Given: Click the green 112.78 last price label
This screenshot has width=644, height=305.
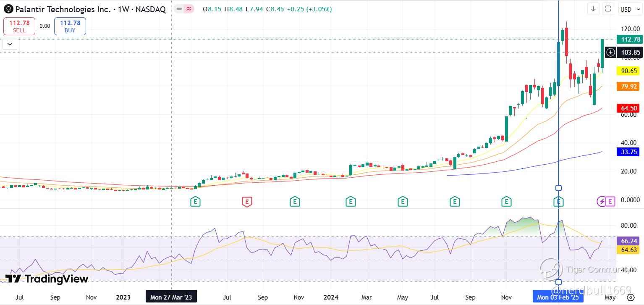Looking at the screenshot, I should pyautogui.click(x=630, y=39).
